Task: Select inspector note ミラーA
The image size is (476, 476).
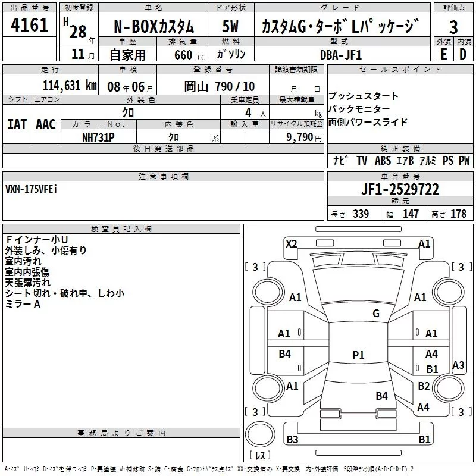Action: pyautogui.click(x=23, y=304)
